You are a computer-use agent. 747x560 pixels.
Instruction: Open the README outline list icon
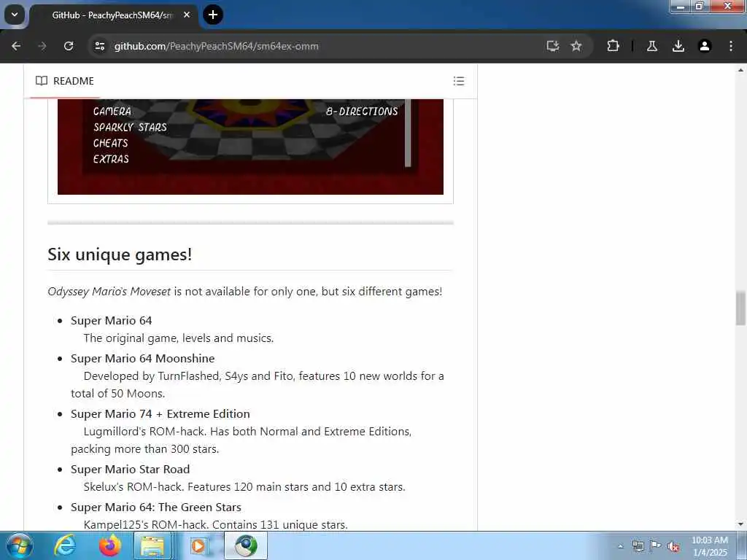tap(459, 81)
